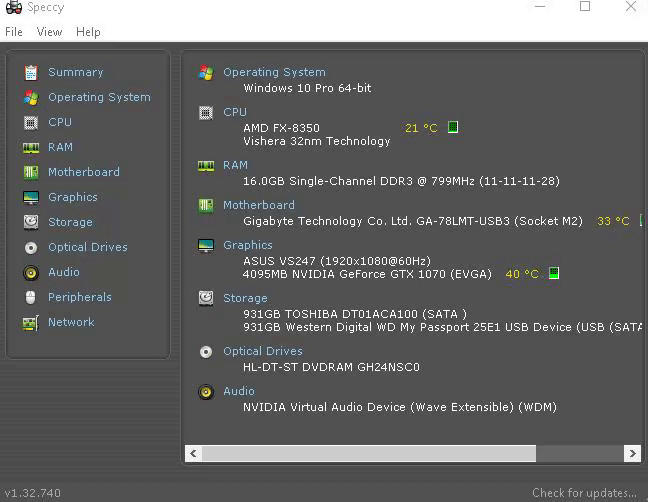Click the CPU heading link in main panel
Screen dimensions: 648x502
[235, 112]
